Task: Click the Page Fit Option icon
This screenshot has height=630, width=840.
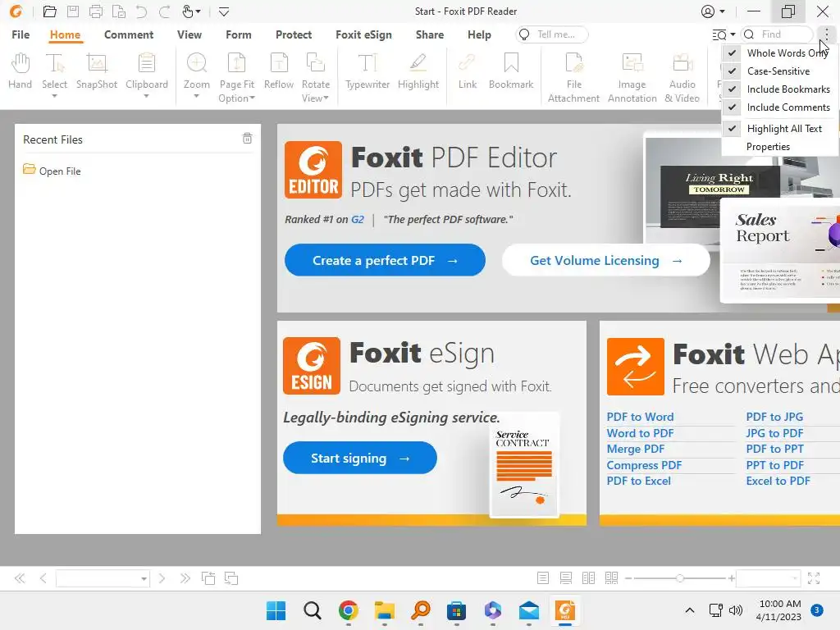Action: 236,63
